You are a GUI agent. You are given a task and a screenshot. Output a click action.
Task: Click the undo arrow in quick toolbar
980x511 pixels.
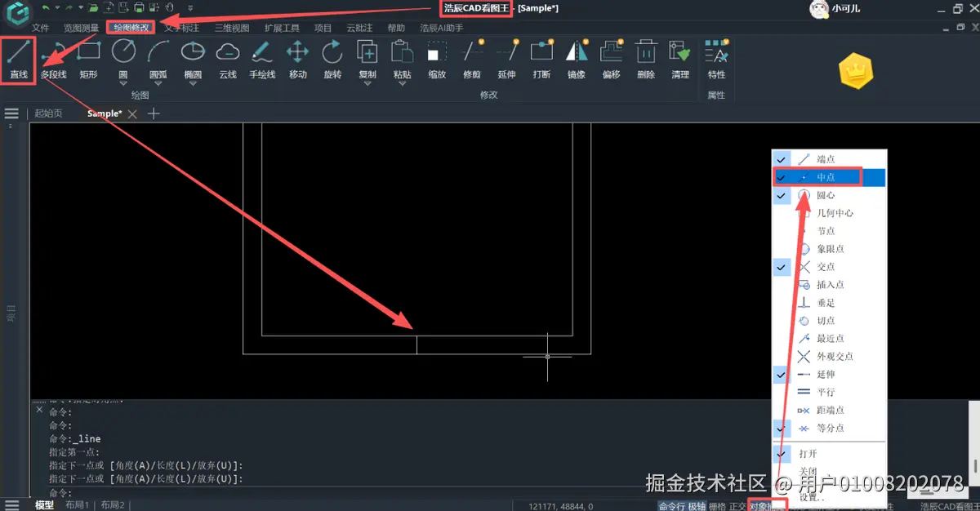coord(46,7)
